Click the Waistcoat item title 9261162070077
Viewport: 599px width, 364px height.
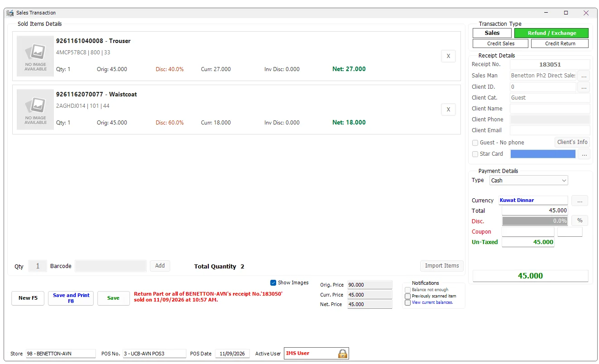coord(96,95)
